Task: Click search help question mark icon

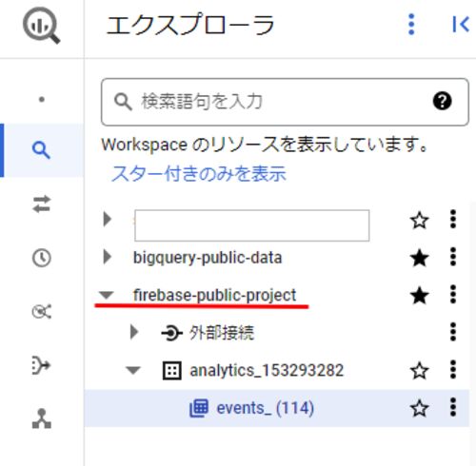Action: 442,101
